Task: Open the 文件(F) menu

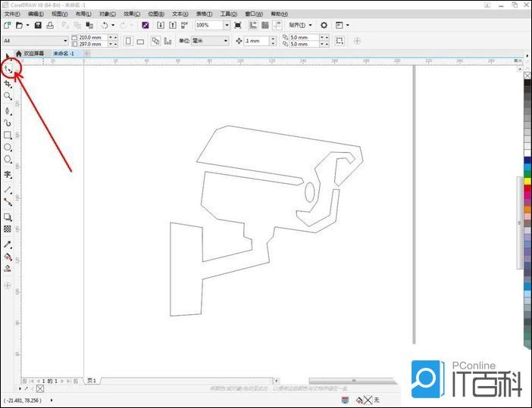Action: tap(12, 14)
